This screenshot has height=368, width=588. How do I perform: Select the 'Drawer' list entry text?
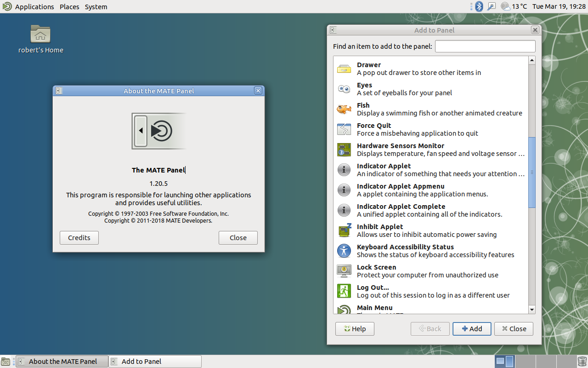[x=369, y=65]
